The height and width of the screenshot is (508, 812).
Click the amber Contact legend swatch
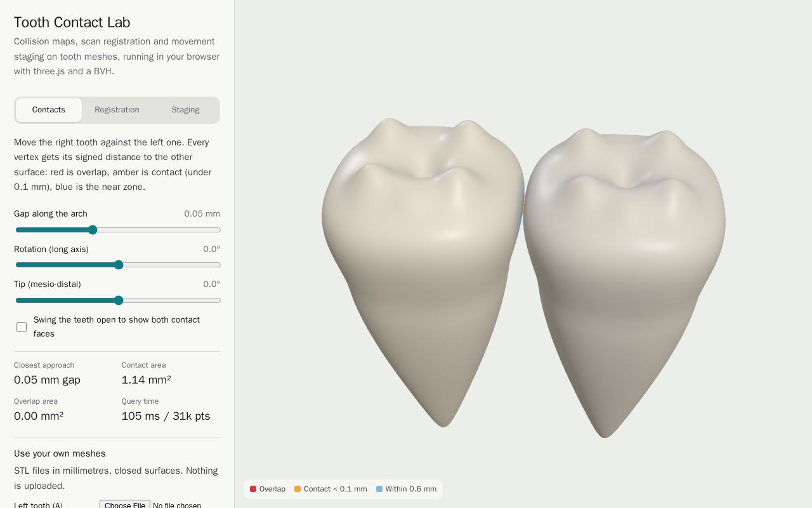(x=298, y=489)
